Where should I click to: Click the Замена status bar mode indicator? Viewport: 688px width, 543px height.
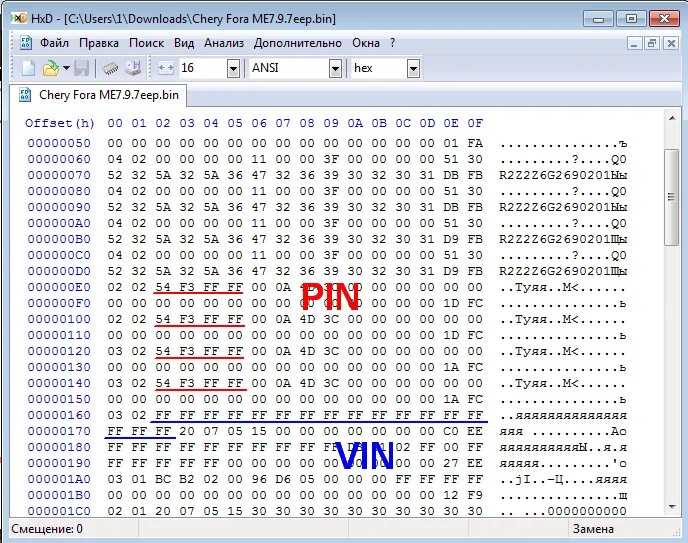[593, 529]
